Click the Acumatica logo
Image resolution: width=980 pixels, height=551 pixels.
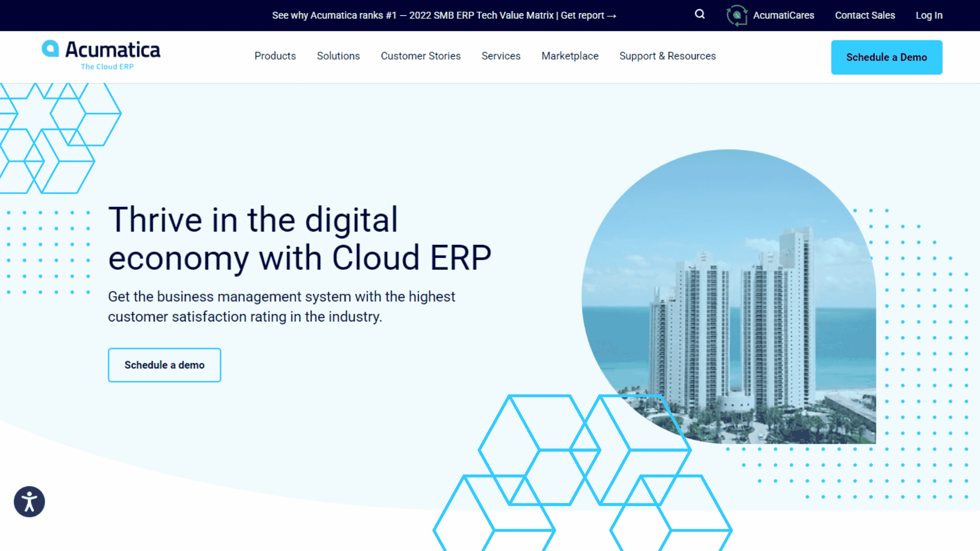pos(101,55)
